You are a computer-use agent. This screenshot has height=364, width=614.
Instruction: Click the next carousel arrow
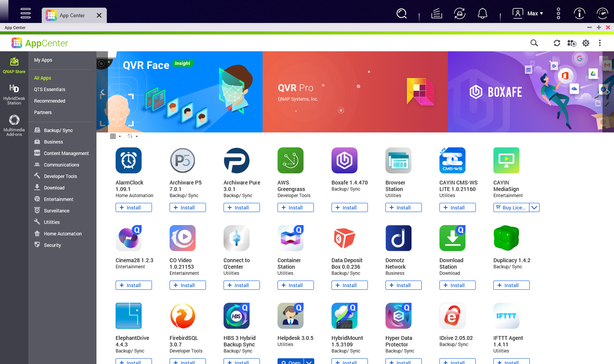tap(608, 92)
